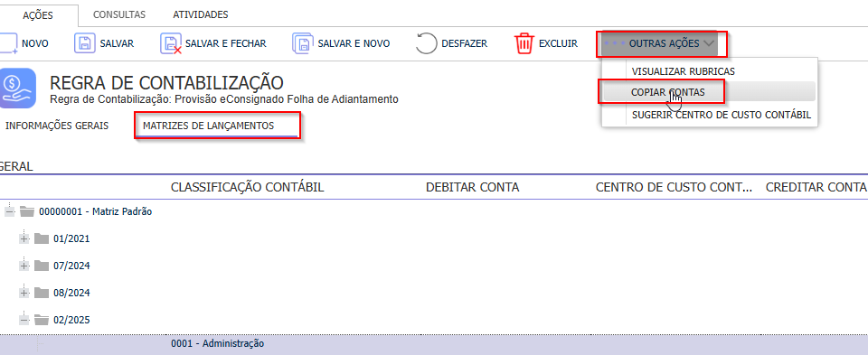Click the Desfazer undo arrow icon
868x355 pixels.
pos(426,43)
